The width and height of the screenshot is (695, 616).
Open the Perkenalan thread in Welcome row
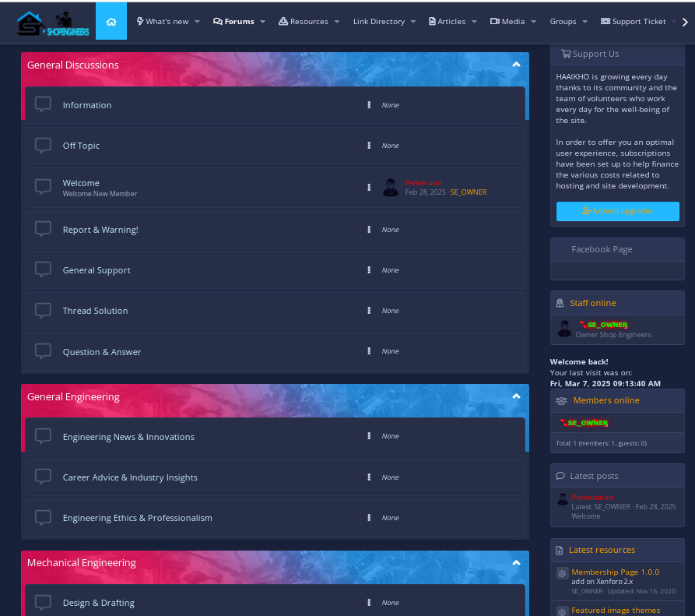coord(423,183)
